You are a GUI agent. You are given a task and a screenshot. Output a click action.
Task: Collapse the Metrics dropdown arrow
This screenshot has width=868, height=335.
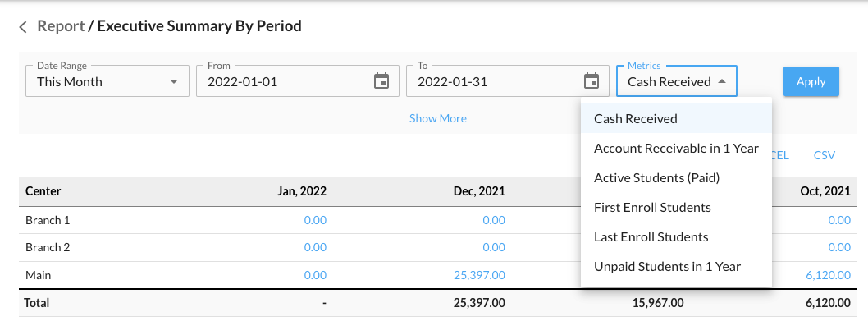pos(722,81)
